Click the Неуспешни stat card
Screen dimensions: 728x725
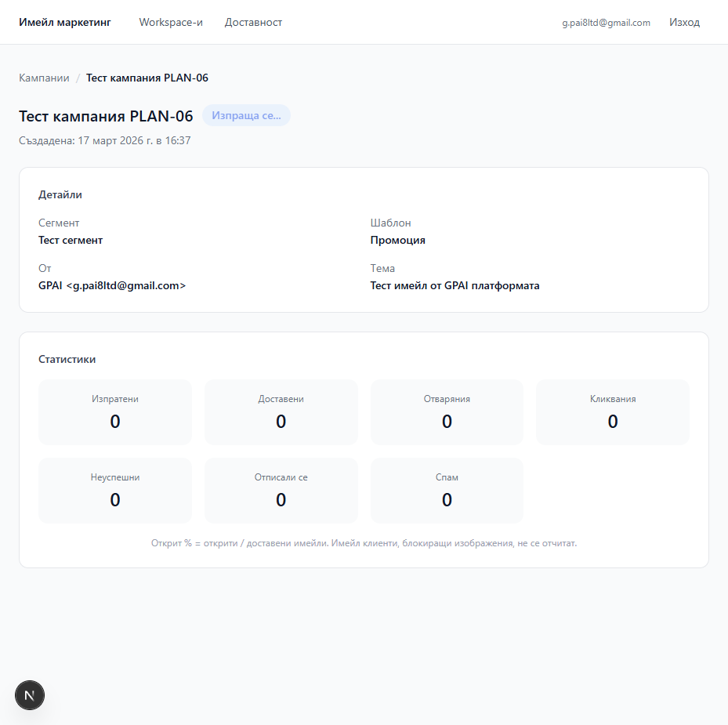[115, 491]
